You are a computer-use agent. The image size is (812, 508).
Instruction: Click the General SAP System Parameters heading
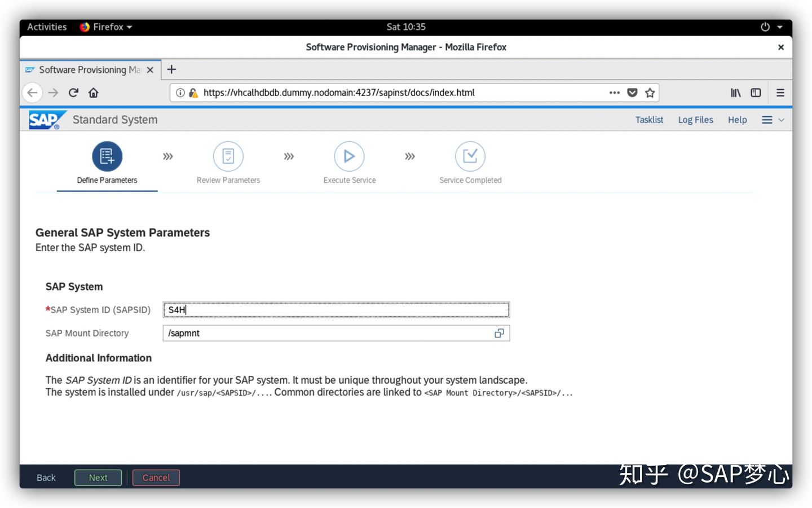coord(122,233)
